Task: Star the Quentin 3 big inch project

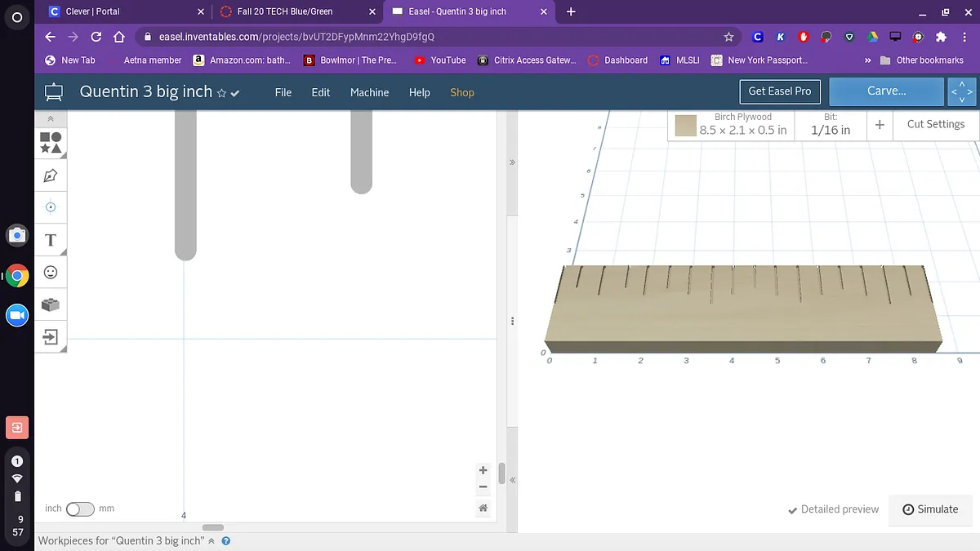Action: tap(221, 93)
